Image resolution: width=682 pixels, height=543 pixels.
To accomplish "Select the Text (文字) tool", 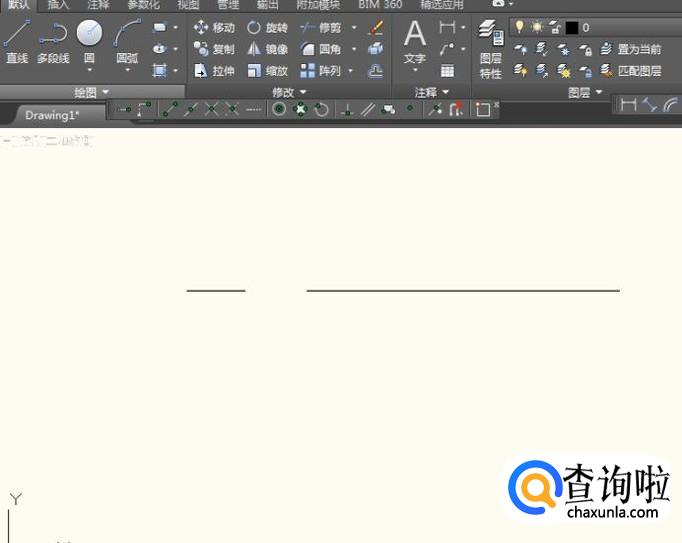I will pyautogui.click(x=415, y=42).
